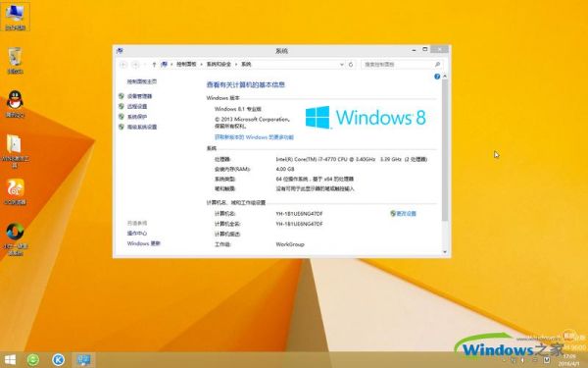
Task: Click the value in the 计算机全名 row
Action: click(299, 224)
